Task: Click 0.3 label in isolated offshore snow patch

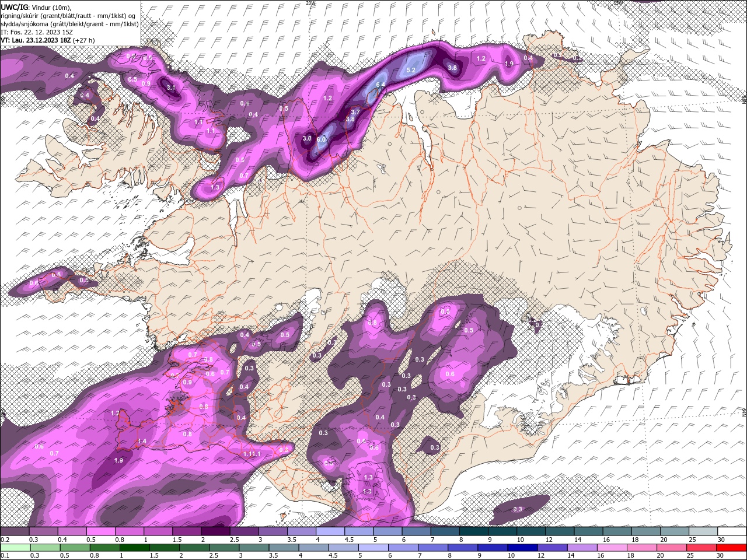Action: click(x=518, y=509)
